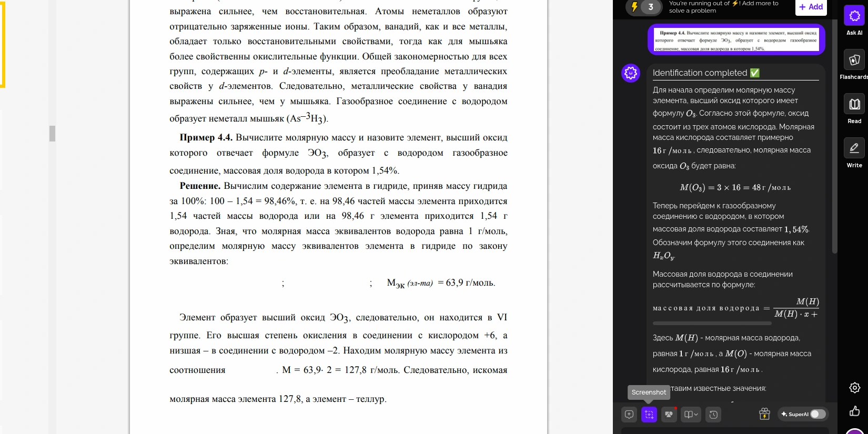
Task: Click the Add credits button
Action: click(x=811, y=7)
